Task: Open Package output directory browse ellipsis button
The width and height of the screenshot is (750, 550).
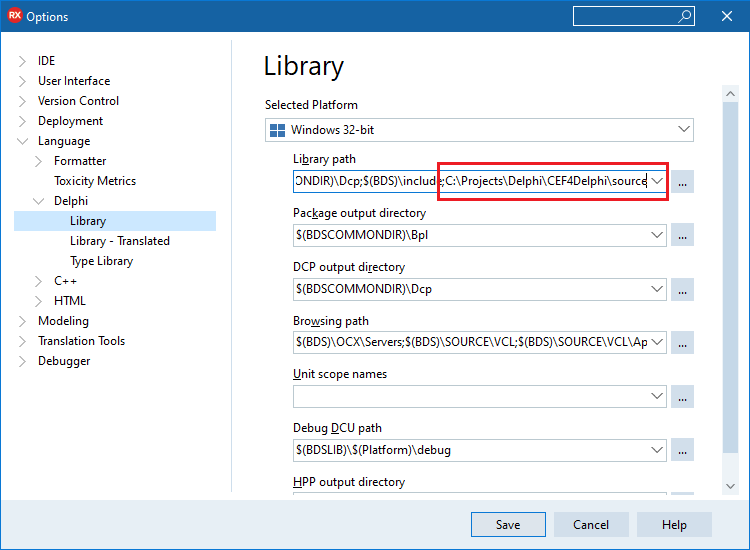Action: click(x=682, y=235)
